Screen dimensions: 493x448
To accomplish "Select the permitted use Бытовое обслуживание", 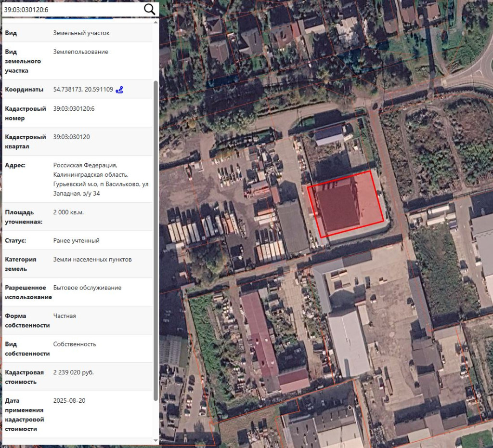I will click(87, 288).
